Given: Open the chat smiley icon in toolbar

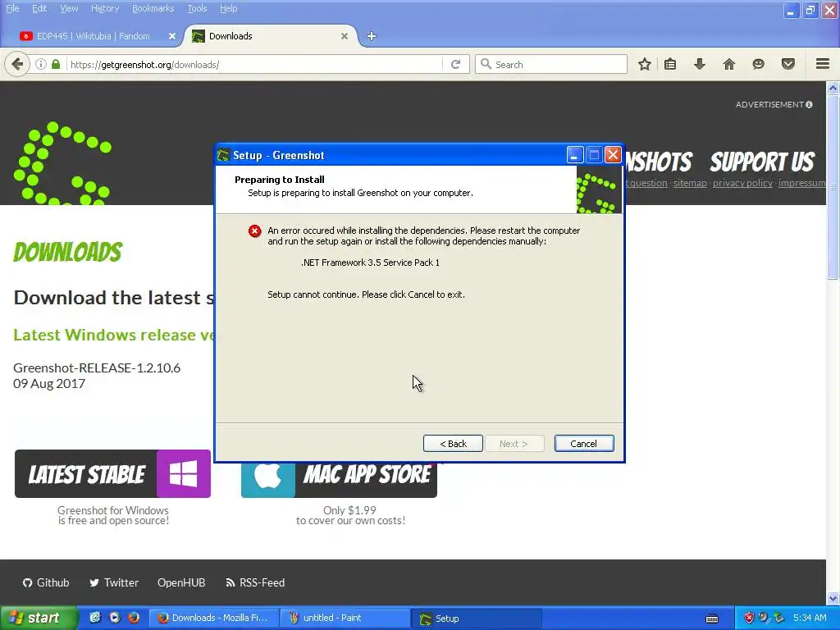Looking at the screenshot, I should (758, 64).
